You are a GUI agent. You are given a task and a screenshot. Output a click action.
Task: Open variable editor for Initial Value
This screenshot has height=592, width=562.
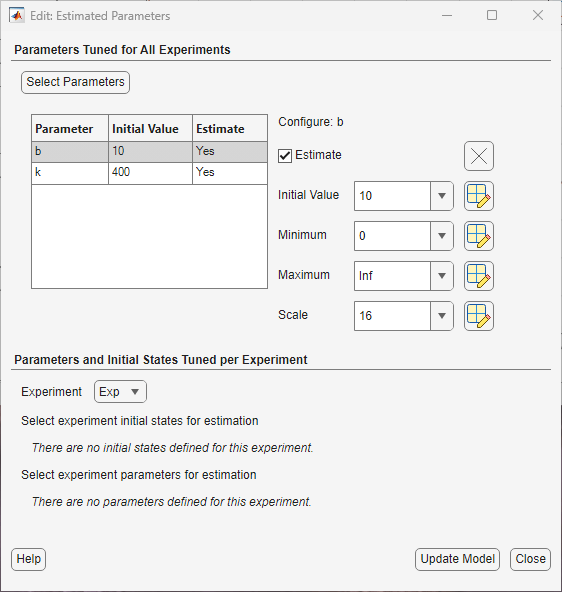pyautogui.click(x=479, y=196)
